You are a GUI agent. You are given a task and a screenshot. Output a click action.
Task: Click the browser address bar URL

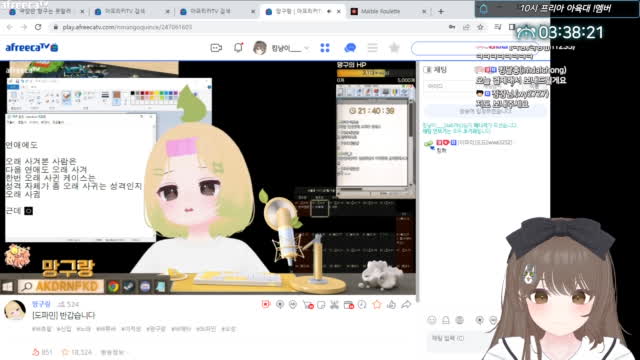[127, 27]
